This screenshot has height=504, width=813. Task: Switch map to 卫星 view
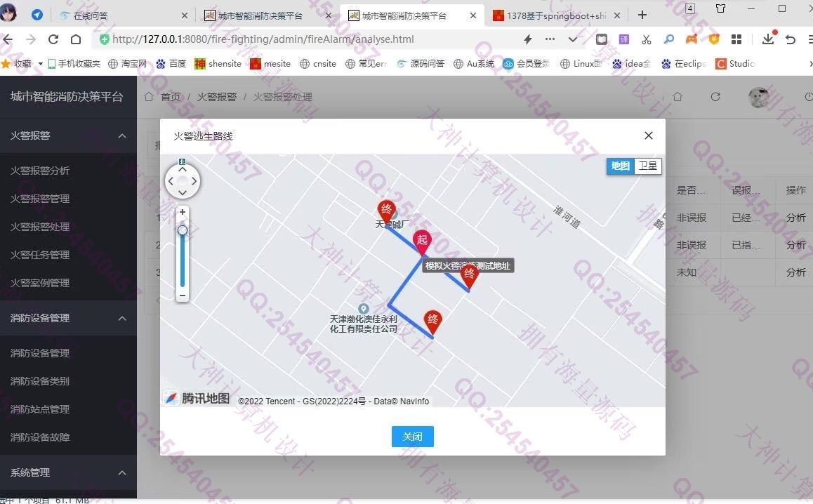[x=647, y=166]
